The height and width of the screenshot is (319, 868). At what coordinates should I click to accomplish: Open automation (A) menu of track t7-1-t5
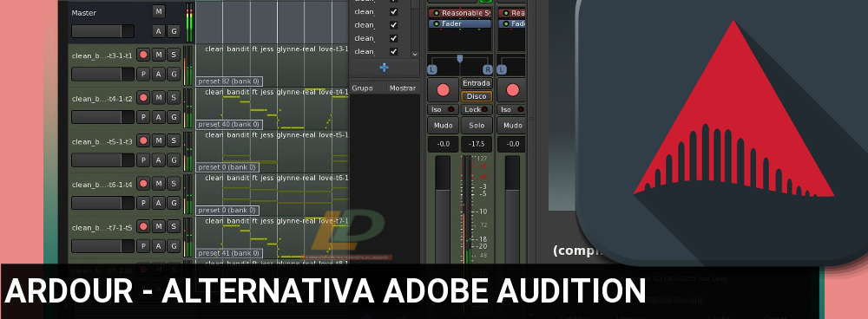tap(158, 246)
